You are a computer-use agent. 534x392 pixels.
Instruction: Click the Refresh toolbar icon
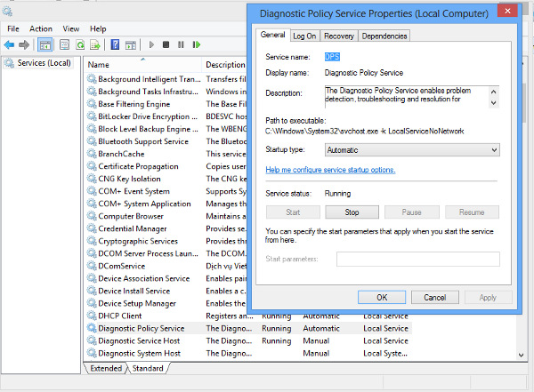point(80,44)
